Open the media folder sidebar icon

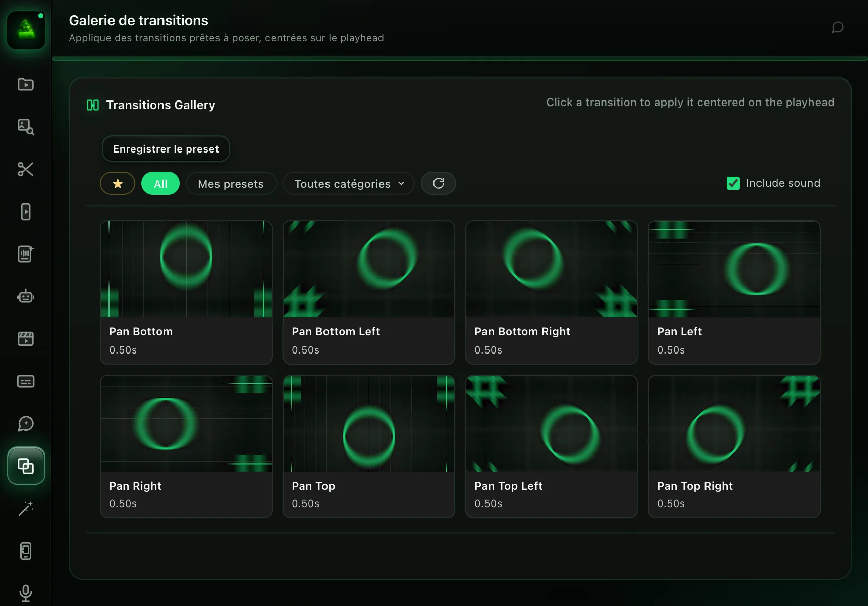[x=26, y=84]
